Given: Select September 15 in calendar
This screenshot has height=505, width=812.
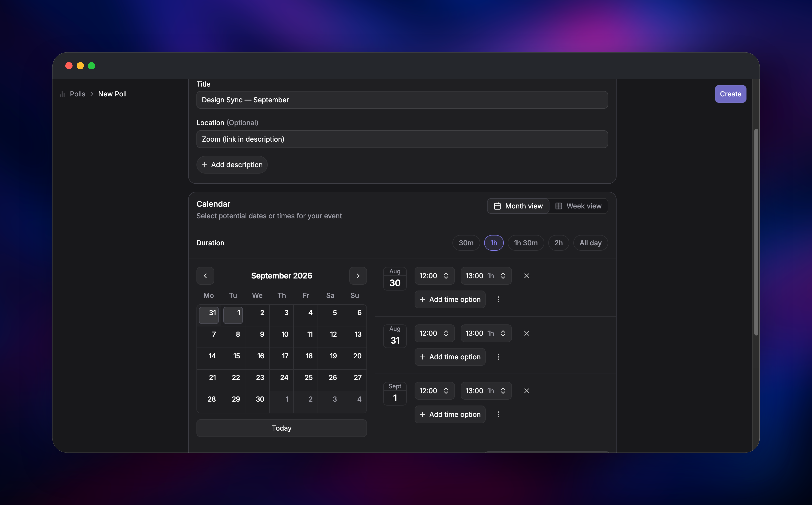Looking at the screenshot, I should pos(233,358).
